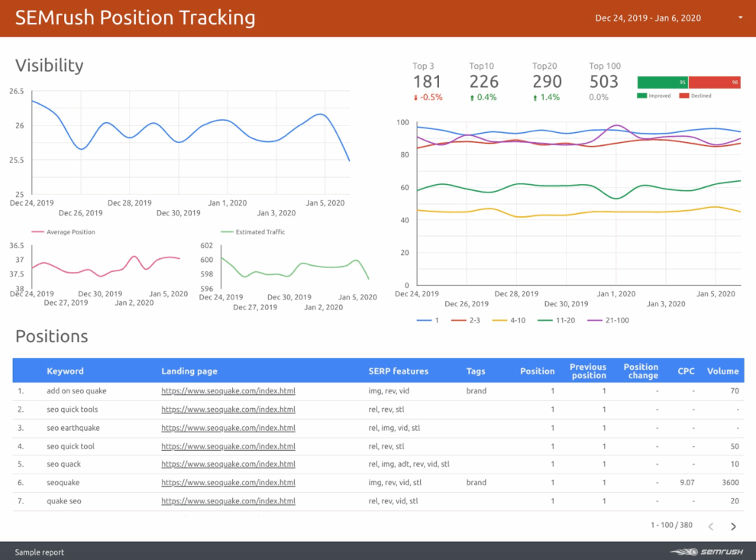Sort table by Previous position header

click(x=588, y=371)
